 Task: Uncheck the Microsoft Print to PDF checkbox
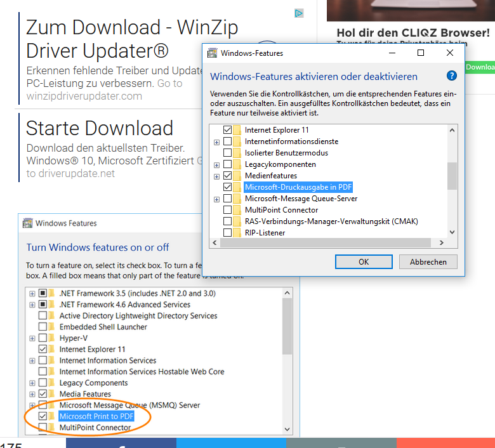[x=43, y=416]
